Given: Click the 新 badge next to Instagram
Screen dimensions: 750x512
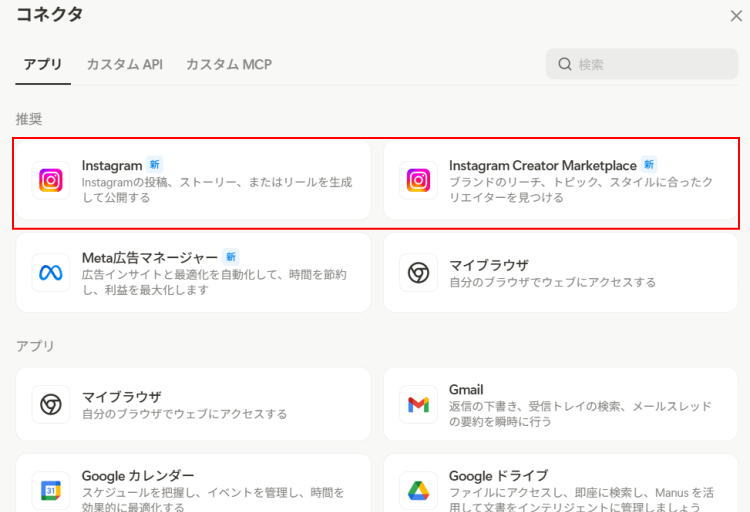Looking at the screenshot, I should coord(154,165).
